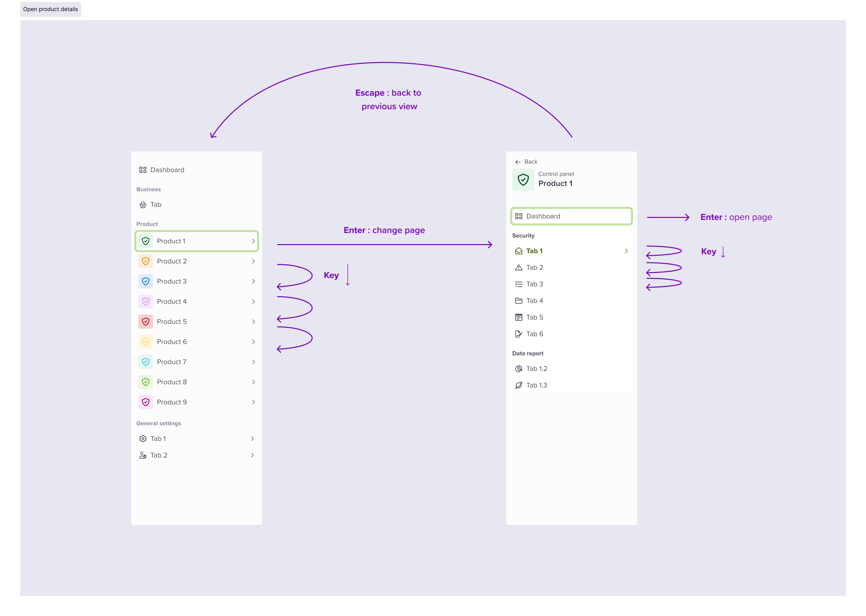Click the edit file icon beside Tab 6
Screen dimensions: 866x616
coord(519,334)
